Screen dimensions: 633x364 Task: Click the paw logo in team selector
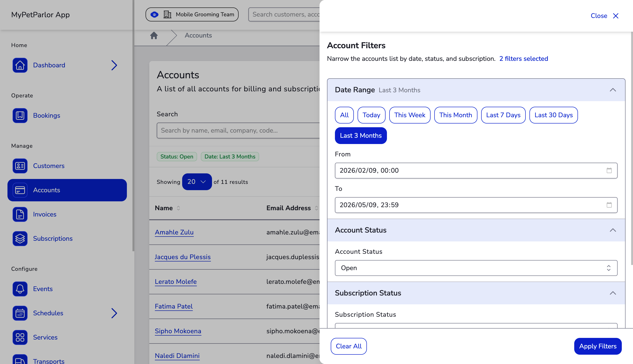pos(154,14)
